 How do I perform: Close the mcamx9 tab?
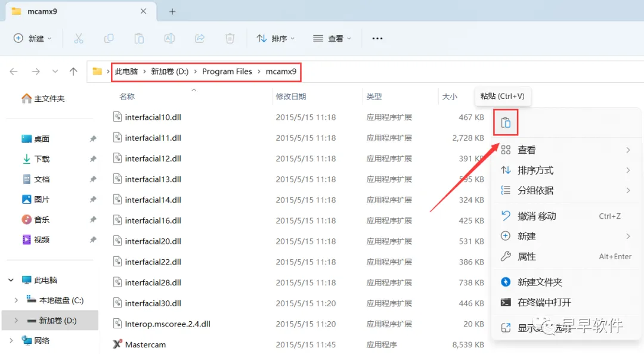click(x=143, y=11)
